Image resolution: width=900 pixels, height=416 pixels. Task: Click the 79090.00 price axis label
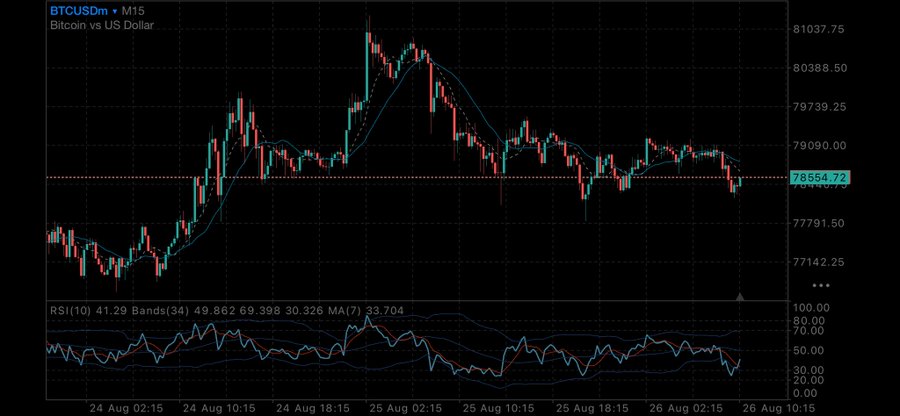tap(819, 146)
